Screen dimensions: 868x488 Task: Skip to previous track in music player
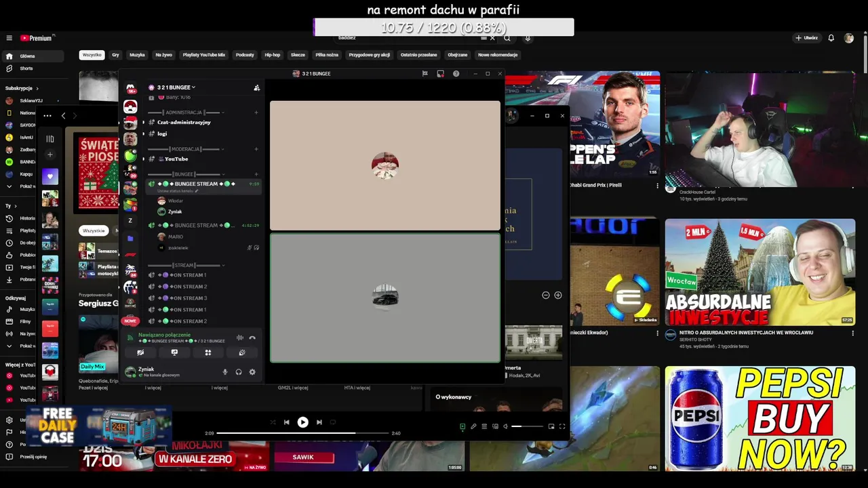[x=286, y=422]
